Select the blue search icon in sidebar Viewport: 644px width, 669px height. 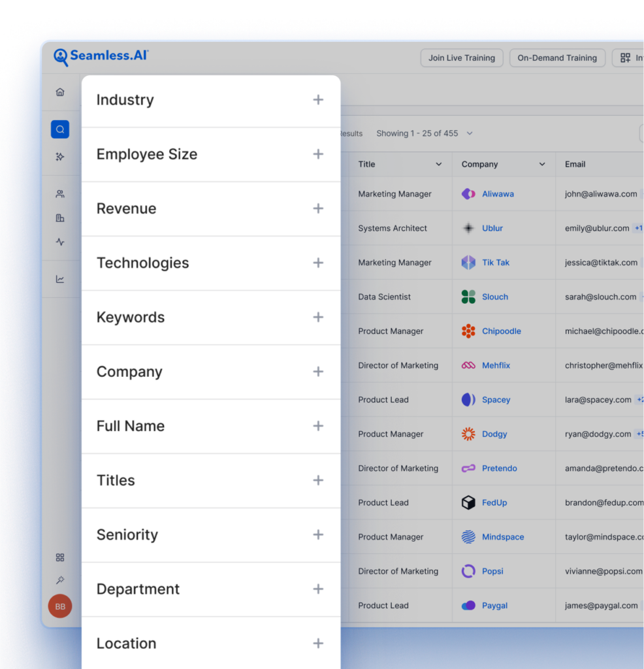tap(60, 129)
